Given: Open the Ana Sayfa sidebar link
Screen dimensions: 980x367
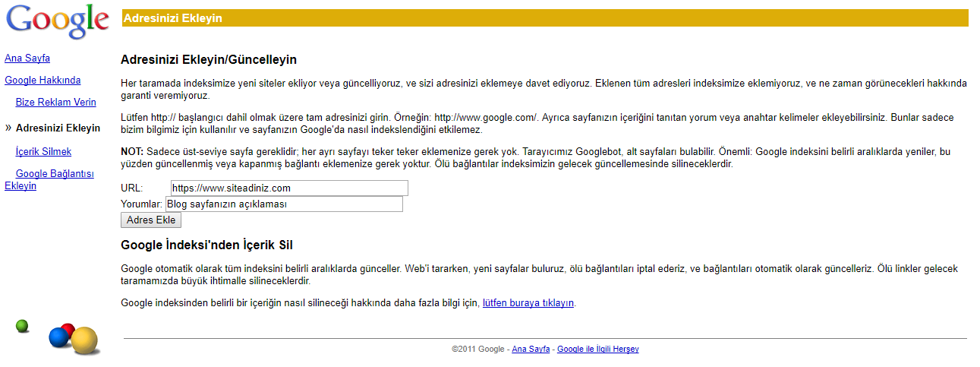Looking at the screenshot, I should [x=27, y=59].
